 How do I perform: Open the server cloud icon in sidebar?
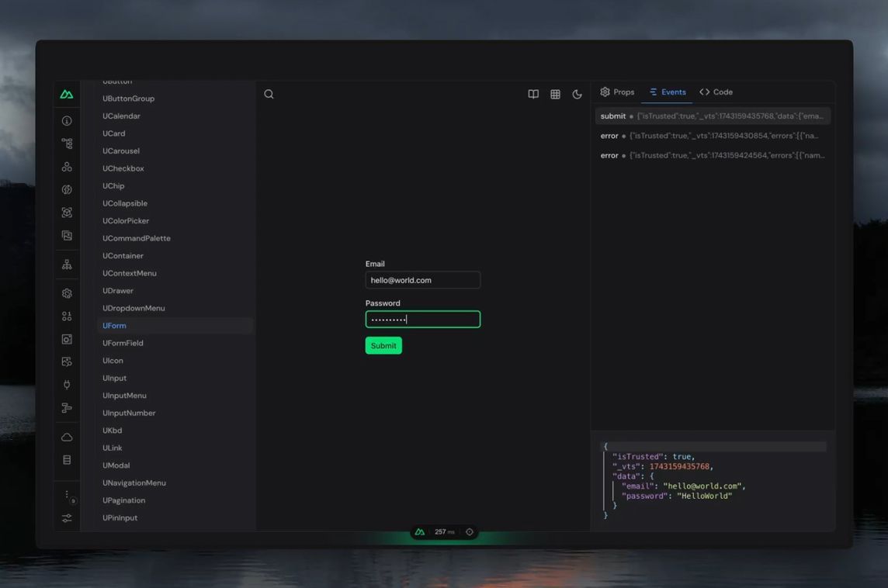tap(67, 437)
